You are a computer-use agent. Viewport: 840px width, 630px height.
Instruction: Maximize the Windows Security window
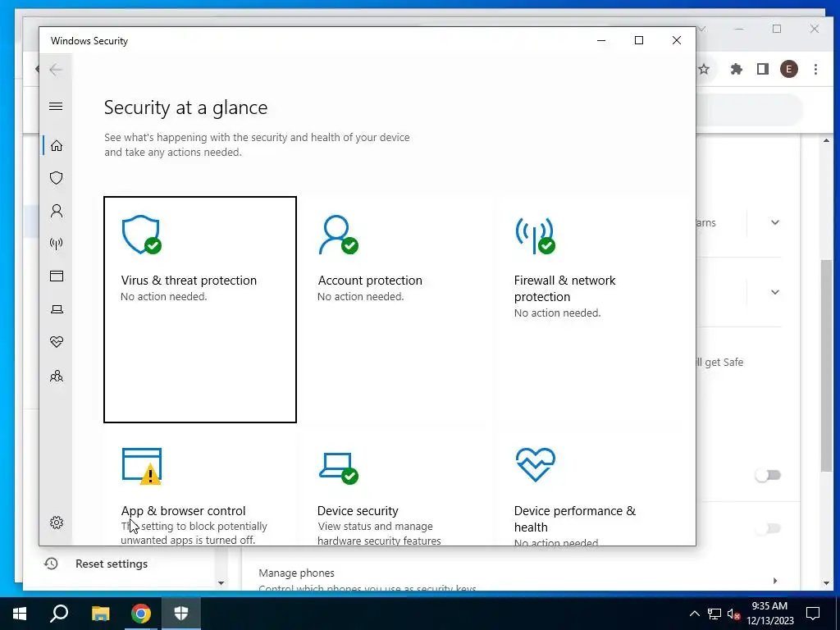pyautogui.click(x=638, y=41)
